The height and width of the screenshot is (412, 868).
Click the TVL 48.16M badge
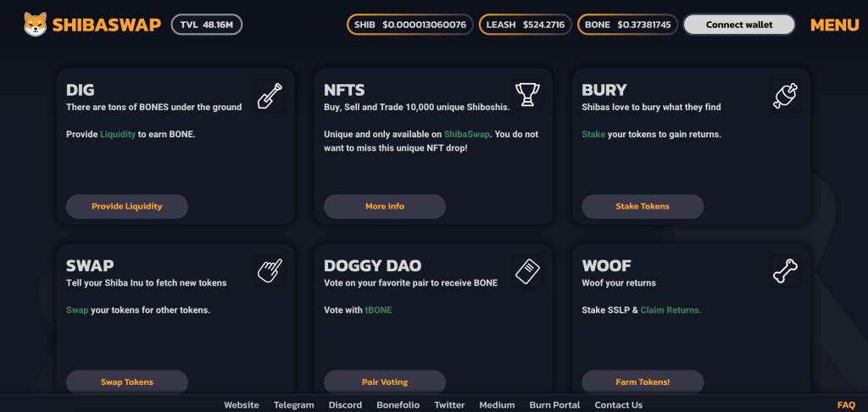tap(207, 25)
